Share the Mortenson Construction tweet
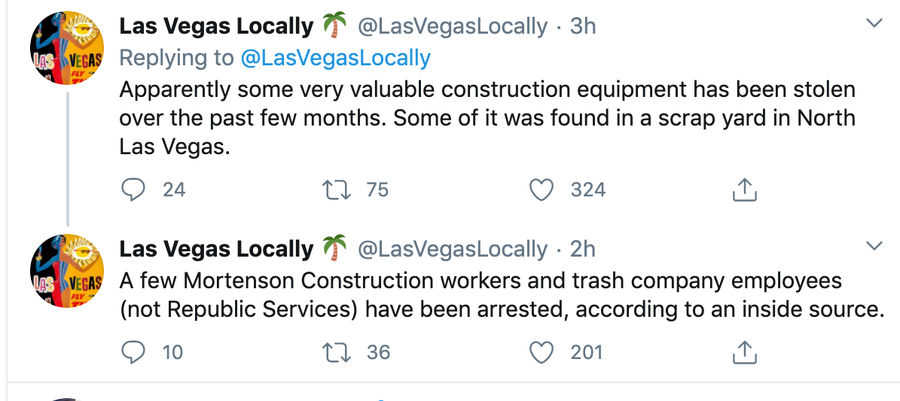This screenshot has width=900, height=401. pos(744,352)
